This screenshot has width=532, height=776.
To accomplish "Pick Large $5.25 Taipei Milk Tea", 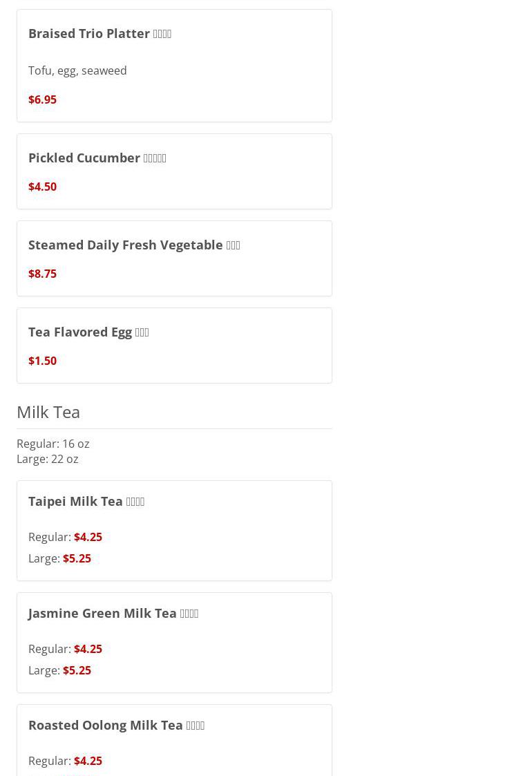I will 77,558.
